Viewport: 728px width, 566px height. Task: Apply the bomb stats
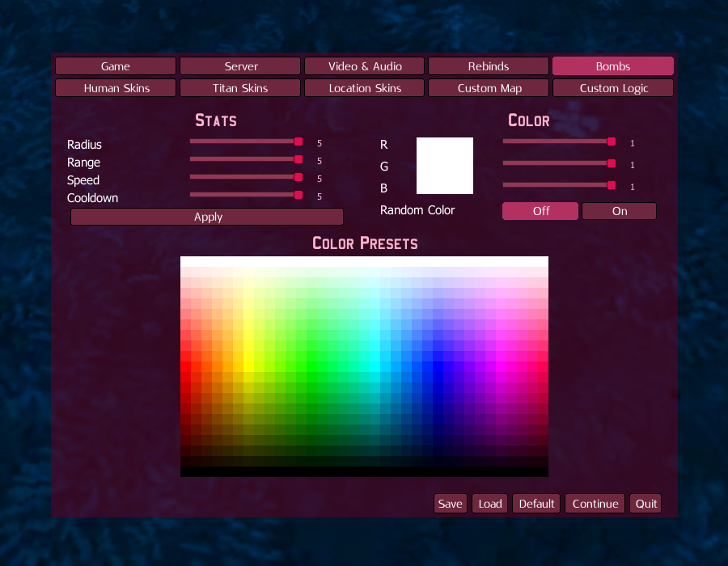tap(207, 217)
